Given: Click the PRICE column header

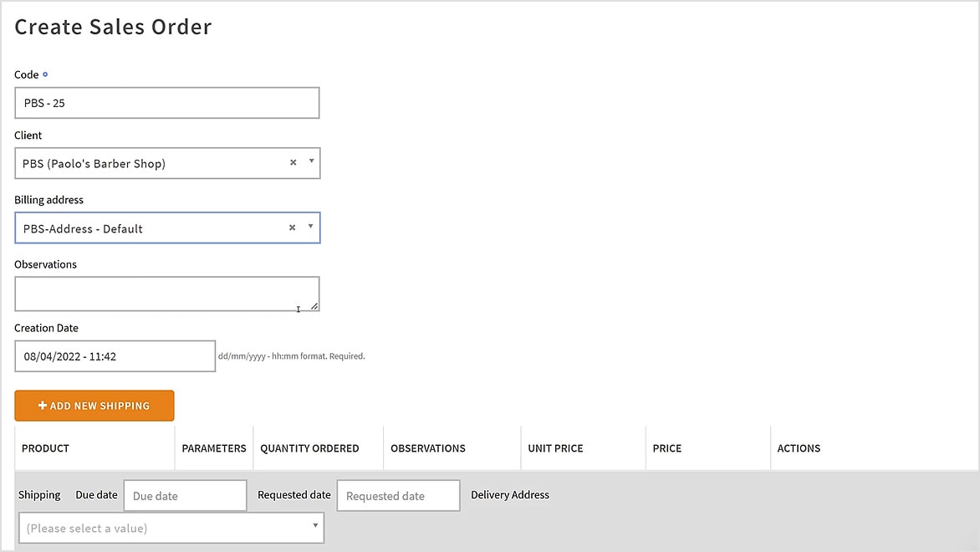Looking at the screenshot, I should coord(666,448).
